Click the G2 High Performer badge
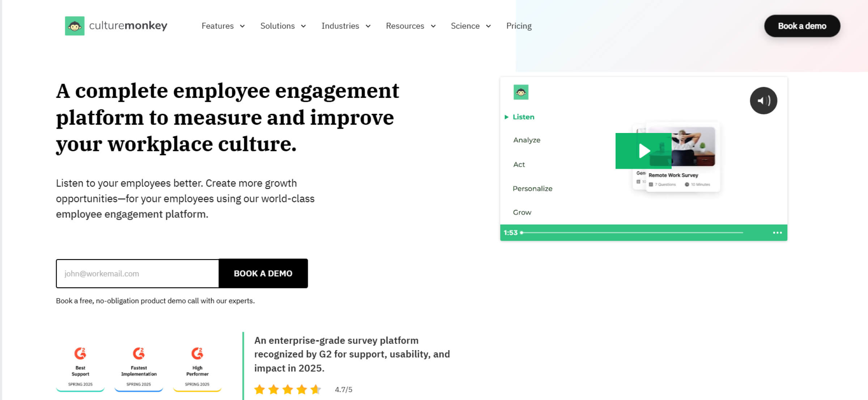This screenshot has height=400, width=868. point(197,365)
